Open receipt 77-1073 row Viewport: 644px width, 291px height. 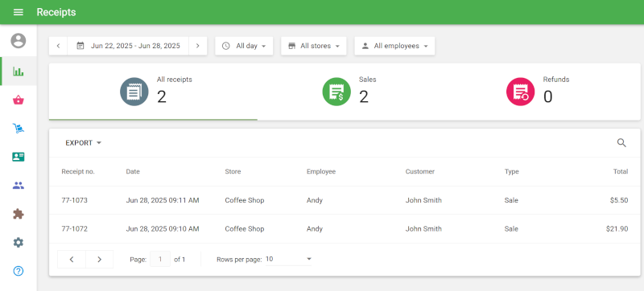tap(345, 200)
